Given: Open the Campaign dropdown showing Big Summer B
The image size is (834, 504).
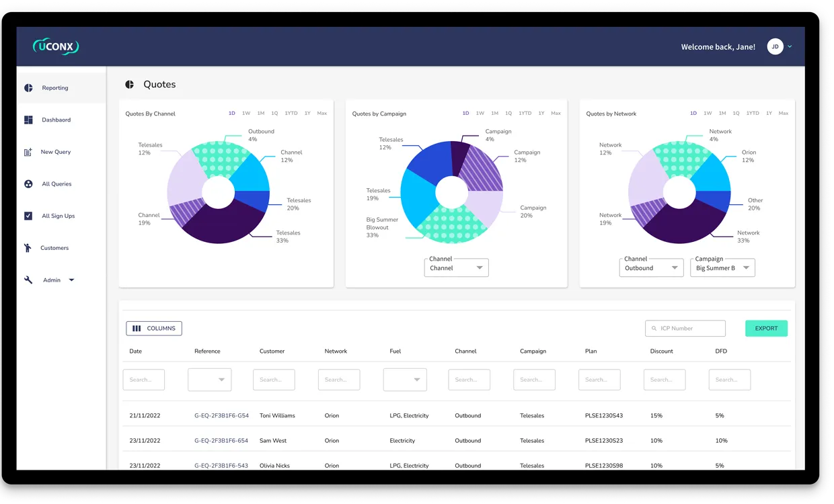Looking at the screenshot, I should [723, 267].
